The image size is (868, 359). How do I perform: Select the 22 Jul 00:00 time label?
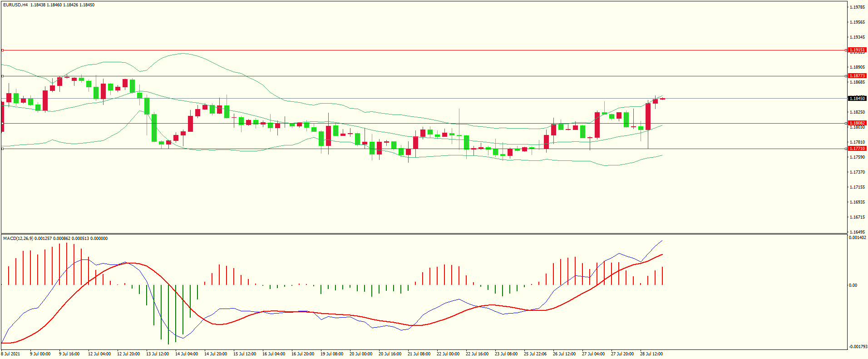coord(448,354)
